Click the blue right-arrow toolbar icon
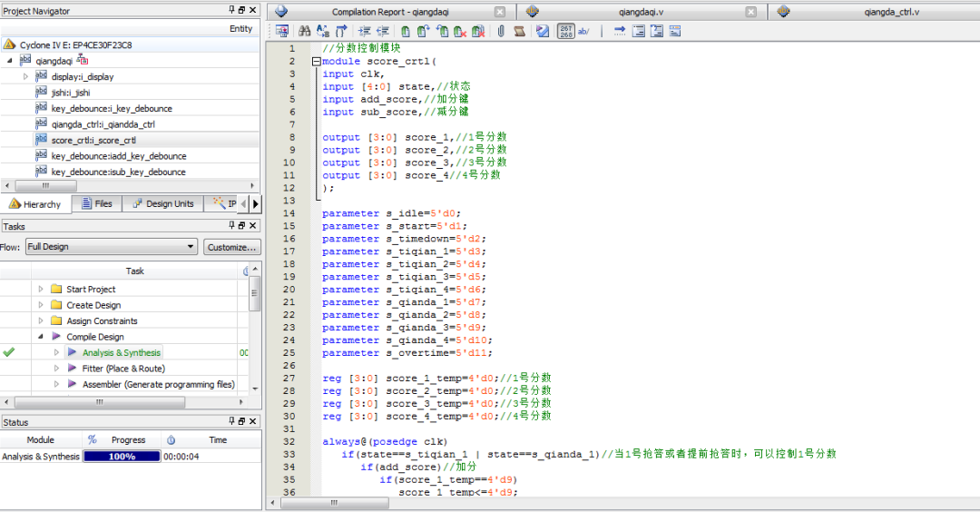Image resolution: width=980 pixels, height=512 pixels. pos(620,31)
